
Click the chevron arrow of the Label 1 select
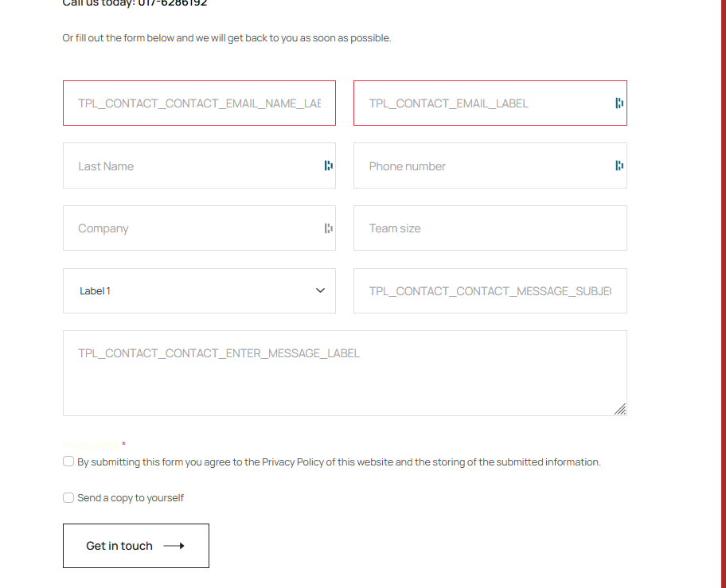pos(320,291)
